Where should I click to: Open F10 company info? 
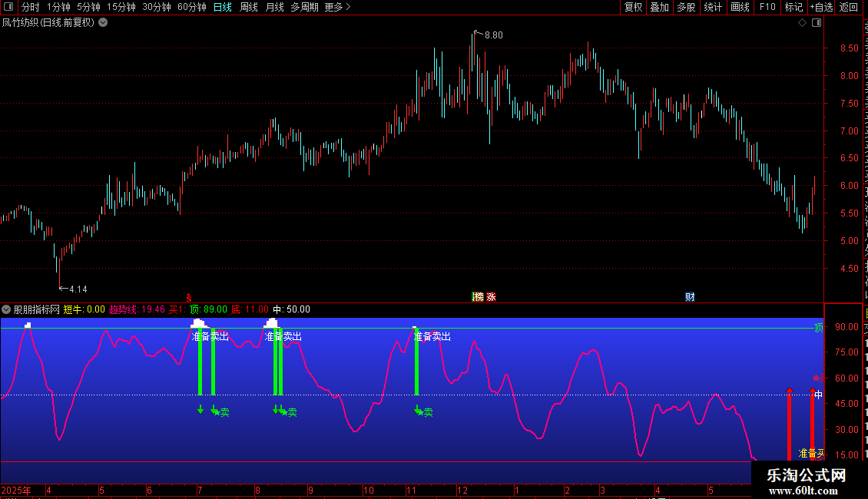(x=767, y=7)
